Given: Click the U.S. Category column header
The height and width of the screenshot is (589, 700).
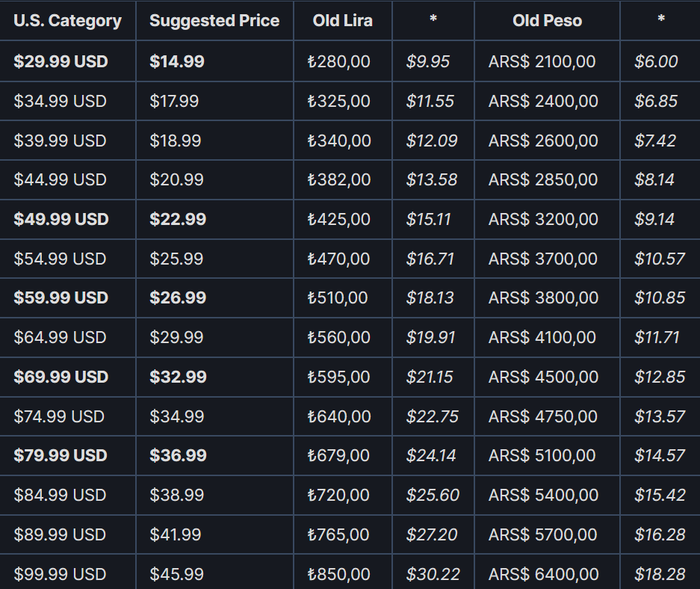Looking at the screenshot, I should click(x=67, y=21).
